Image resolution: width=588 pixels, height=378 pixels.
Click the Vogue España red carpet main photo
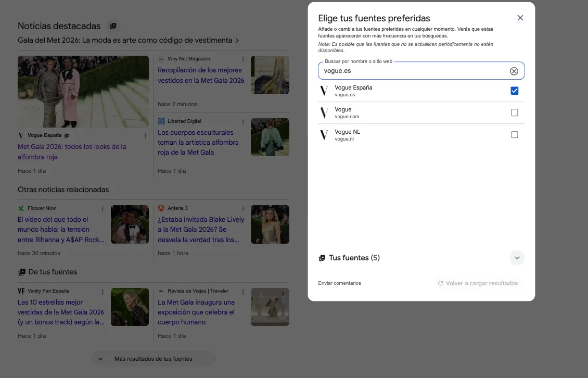point(83,92)
